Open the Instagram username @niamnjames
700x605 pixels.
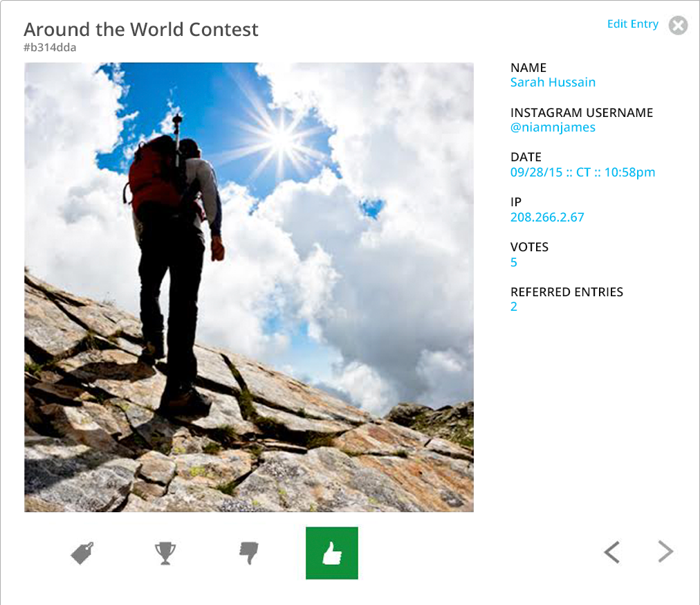pyautogui.click(x=553, y=127)
